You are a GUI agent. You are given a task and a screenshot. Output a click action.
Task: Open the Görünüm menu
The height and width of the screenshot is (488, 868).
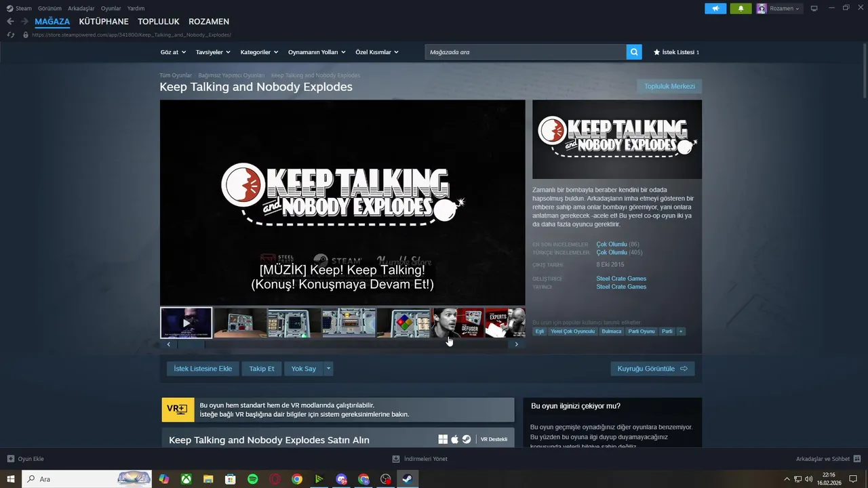click(x=50, y=9)
